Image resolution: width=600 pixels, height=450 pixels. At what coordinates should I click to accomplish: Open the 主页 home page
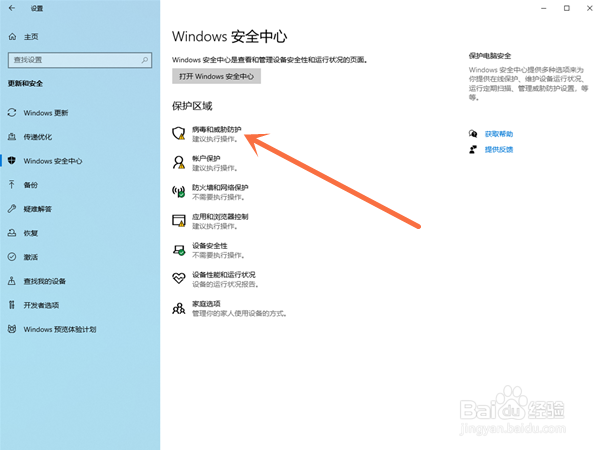coord(31,37)
